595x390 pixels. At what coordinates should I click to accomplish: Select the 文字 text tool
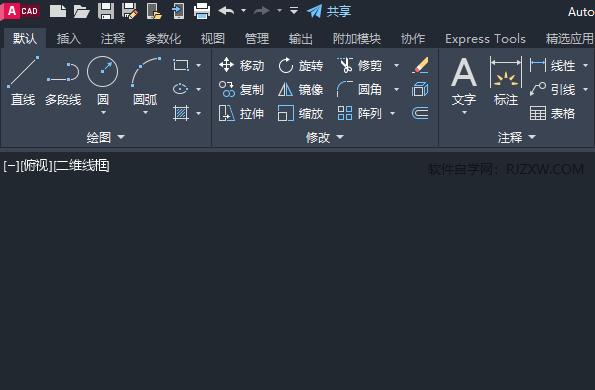click(x=464, y=82)
